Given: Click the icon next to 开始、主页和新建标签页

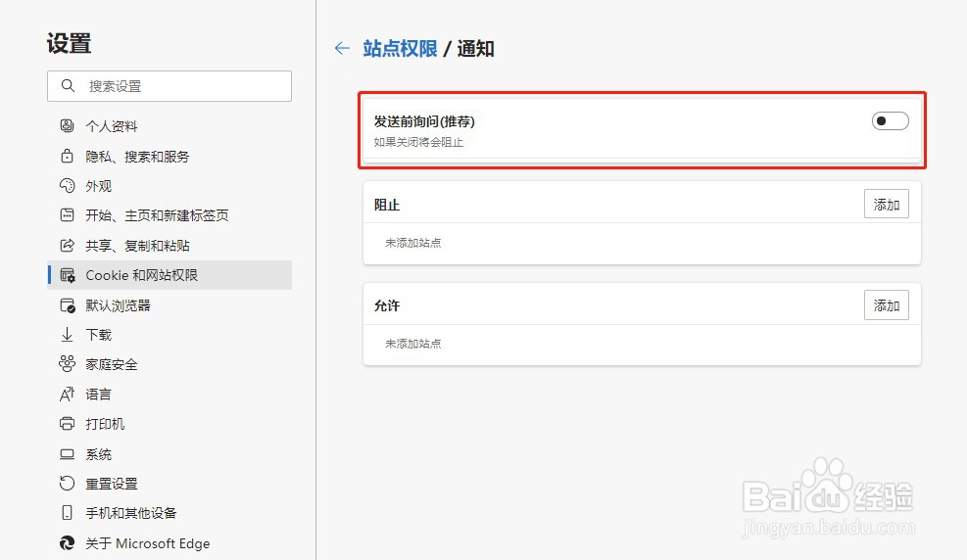Looking at the screenshot, I should pos(67,215).
